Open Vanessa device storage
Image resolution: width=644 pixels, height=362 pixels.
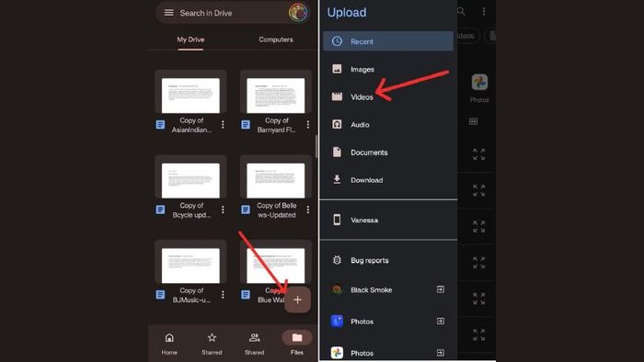[388, 221]
